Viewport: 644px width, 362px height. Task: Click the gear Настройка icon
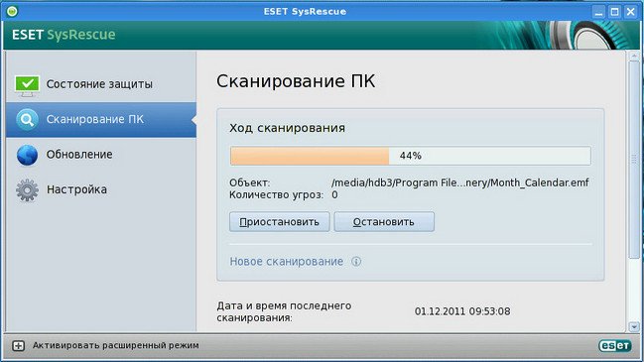[x=27, y=190]
